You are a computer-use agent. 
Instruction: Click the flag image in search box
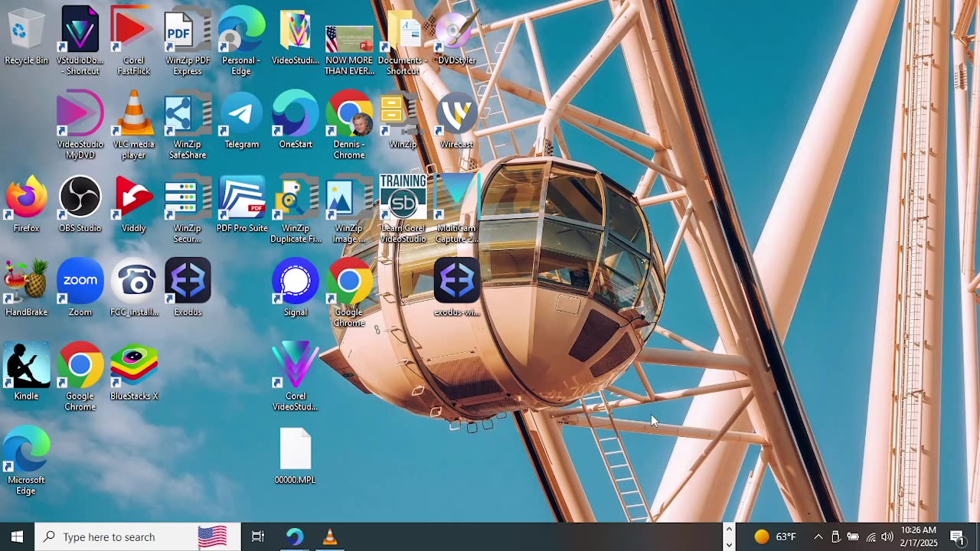(212, 536)
